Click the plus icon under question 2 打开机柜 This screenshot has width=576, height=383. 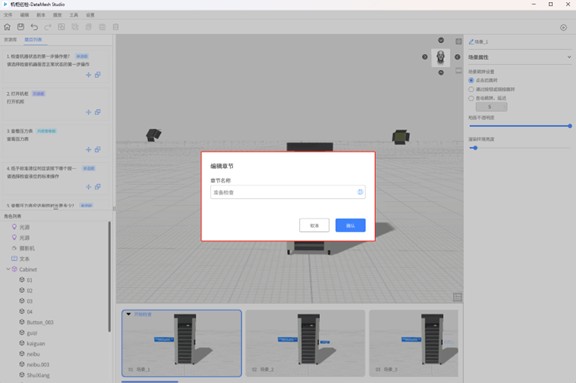tap(88, 112)
